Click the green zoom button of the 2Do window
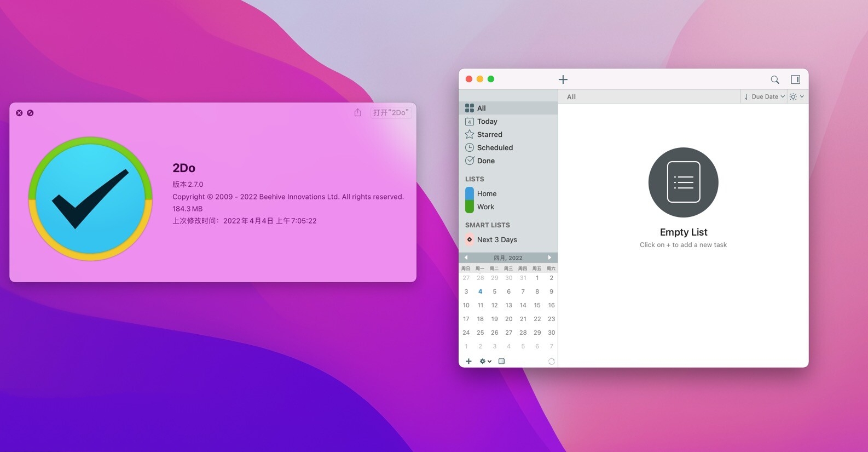Viewport: 868px width, 452px height. tap(491, 79)
